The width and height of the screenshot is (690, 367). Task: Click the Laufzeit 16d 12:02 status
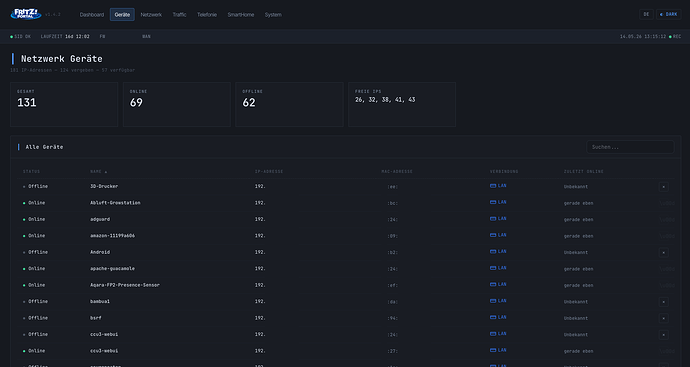coord(65,37)
